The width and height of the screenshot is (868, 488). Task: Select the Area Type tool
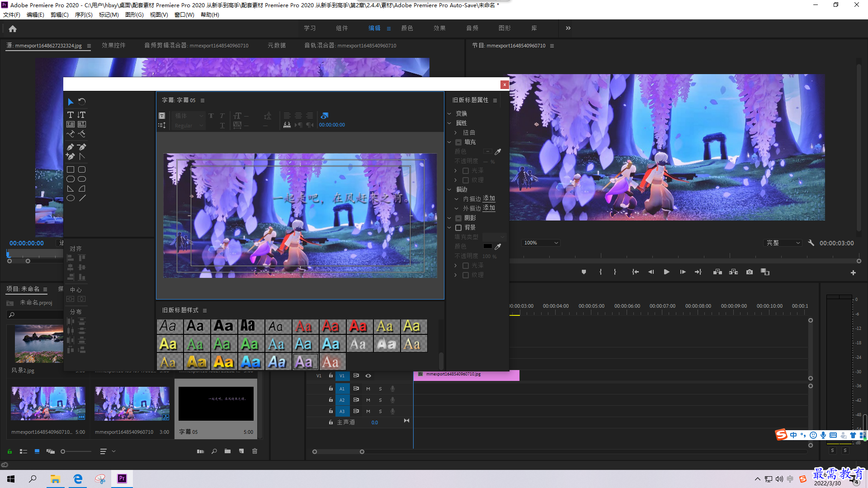point(71,124)
